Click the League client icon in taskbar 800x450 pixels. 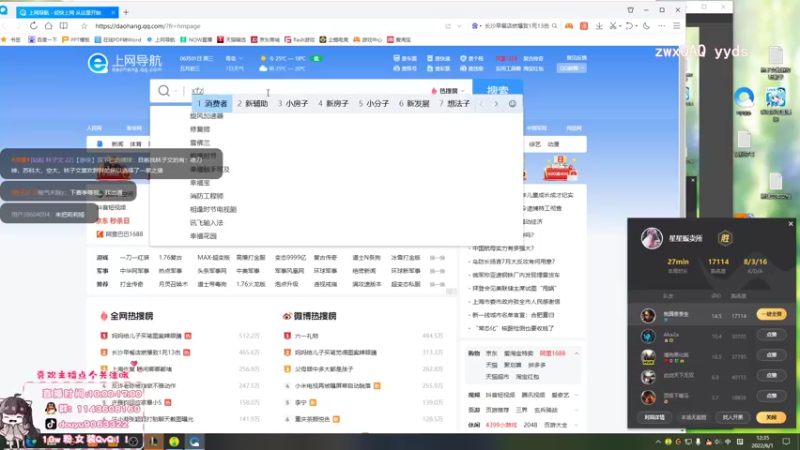154,442
